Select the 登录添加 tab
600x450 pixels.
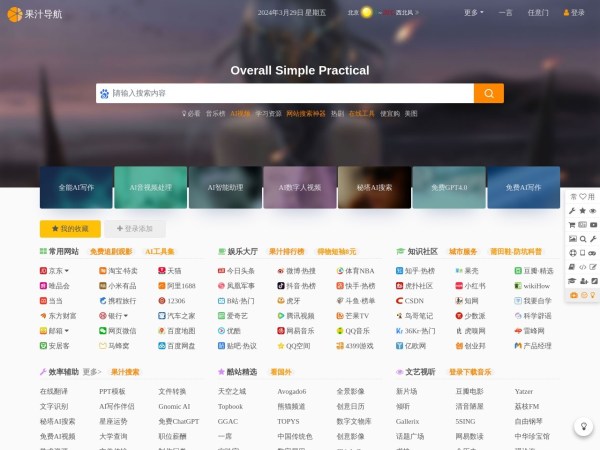[x=135, y=229]
